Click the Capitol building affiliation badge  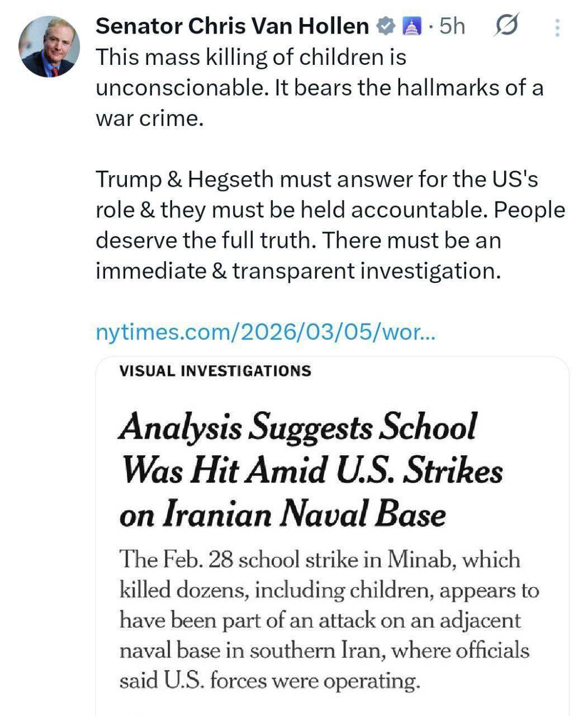point(411,26)
